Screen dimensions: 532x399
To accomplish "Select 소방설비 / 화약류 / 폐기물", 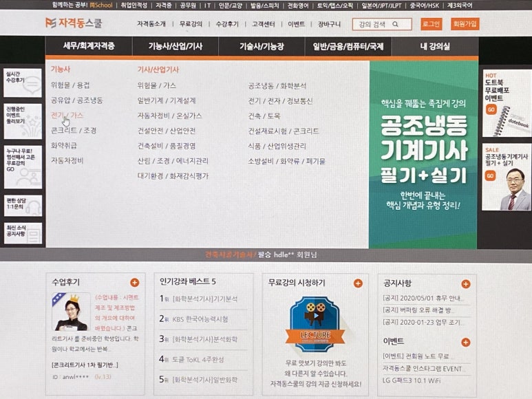I will pyautogui.click(x=287, y=162).
